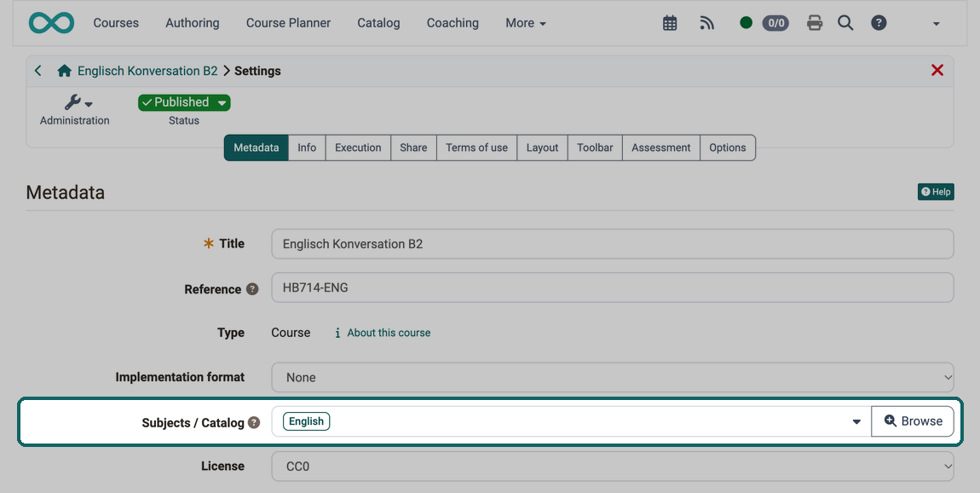Go to Courses

point(116,23)
